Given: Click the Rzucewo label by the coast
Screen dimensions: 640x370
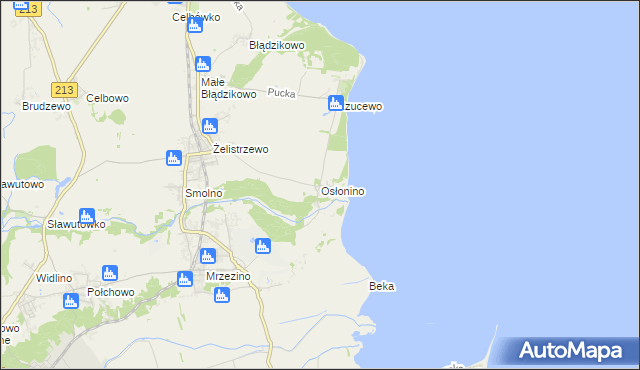Looking at the screenshot, I should pos(363,106).
